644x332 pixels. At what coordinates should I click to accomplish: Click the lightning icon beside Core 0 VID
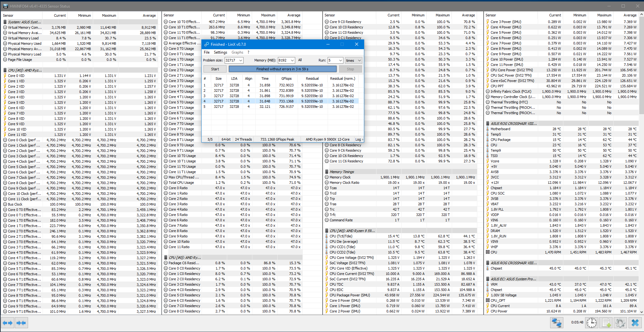point(5,76)
